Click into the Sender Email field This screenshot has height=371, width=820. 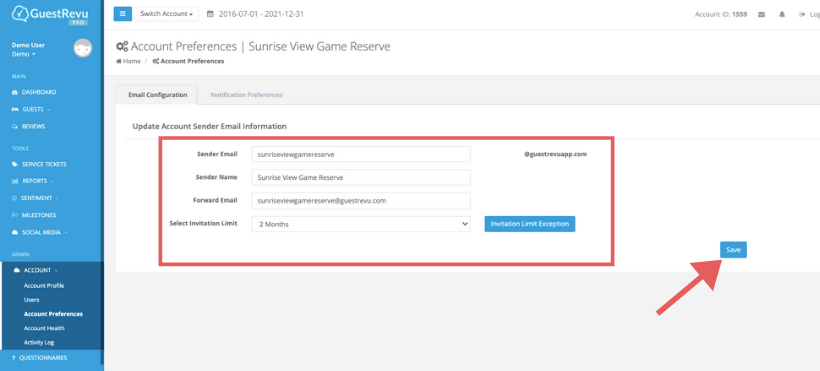coord(361,154)
